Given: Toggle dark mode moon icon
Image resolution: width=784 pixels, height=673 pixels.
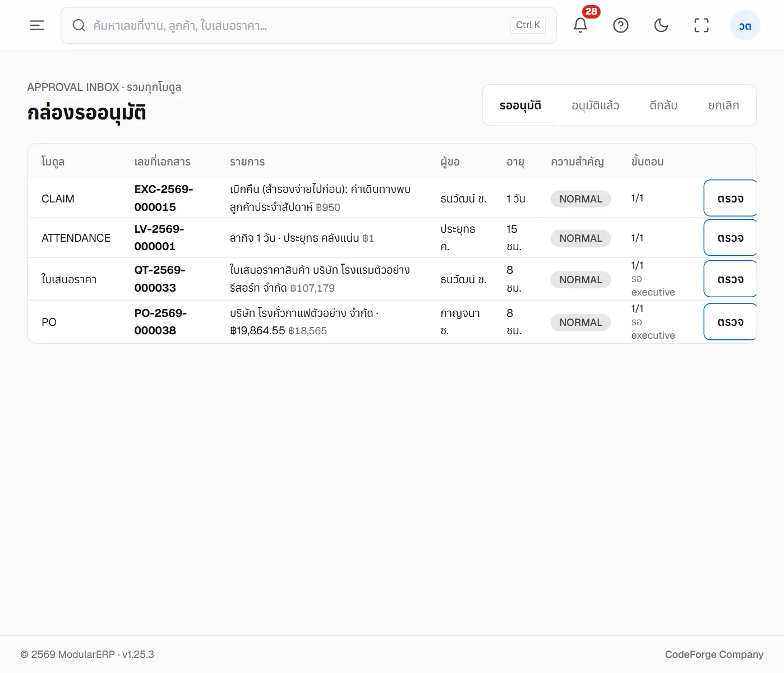Looking at the screenshot, I should 661,25.
